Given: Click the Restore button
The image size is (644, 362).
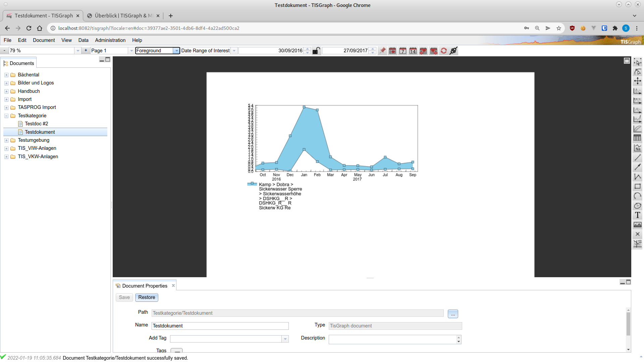Looking at the screenshot, I should click(x=147, y=297).
